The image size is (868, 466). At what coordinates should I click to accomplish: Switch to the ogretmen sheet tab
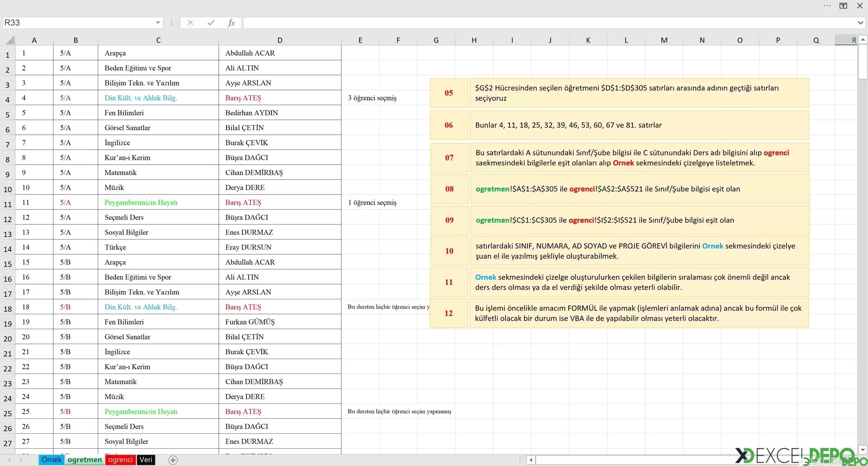coord(85,460)
